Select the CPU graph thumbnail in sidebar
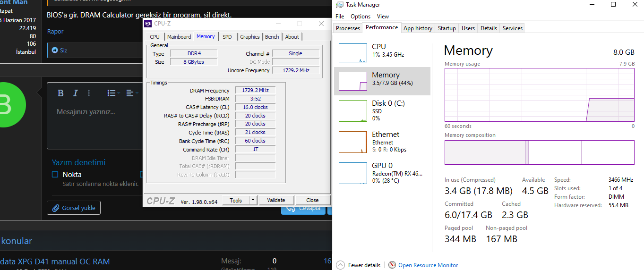 [353, 53]
